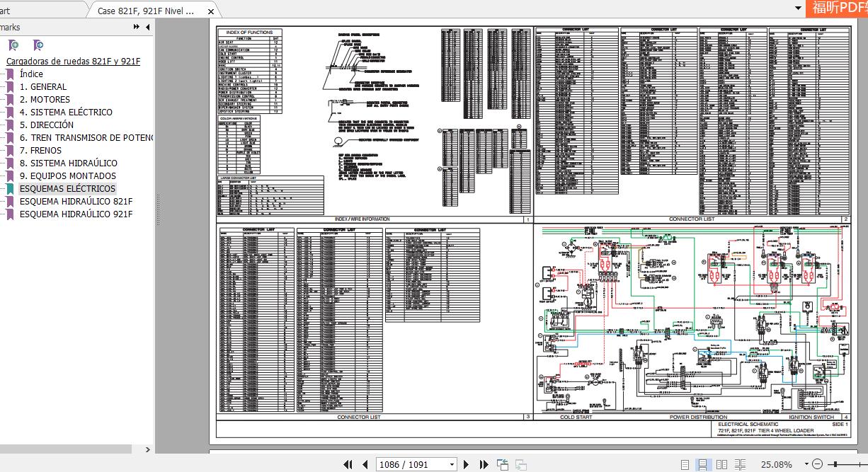Open the page number dropdown
The image size is (868, 472).
click(x=452, y=464)
